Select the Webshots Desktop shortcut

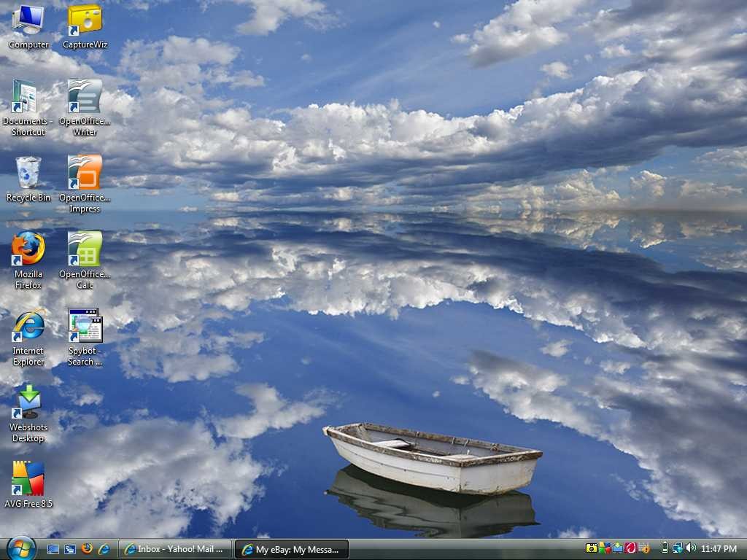[28, 414]
